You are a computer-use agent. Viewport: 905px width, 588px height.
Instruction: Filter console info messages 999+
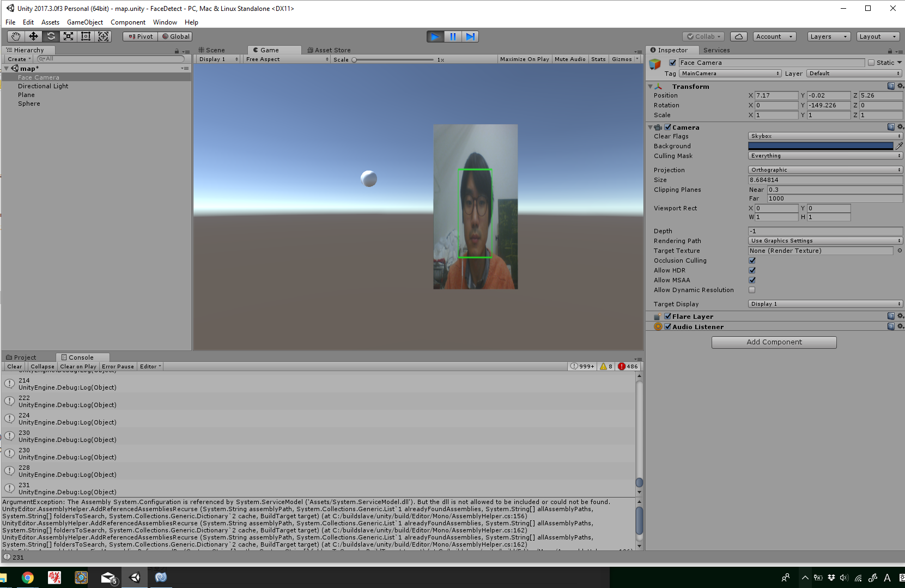click(582, 366)
